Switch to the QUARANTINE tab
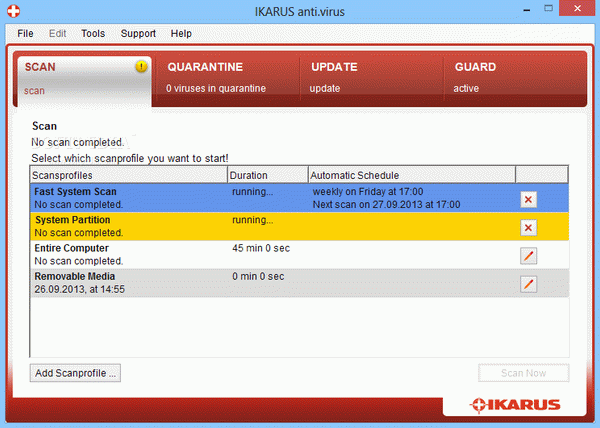 tap(226, 78)
